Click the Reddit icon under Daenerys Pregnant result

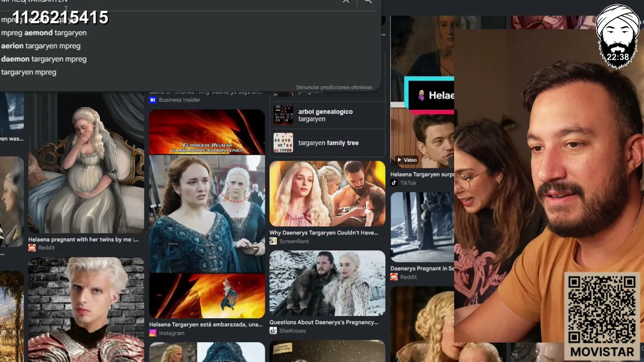pyautogui.click(x=394, y=277)
